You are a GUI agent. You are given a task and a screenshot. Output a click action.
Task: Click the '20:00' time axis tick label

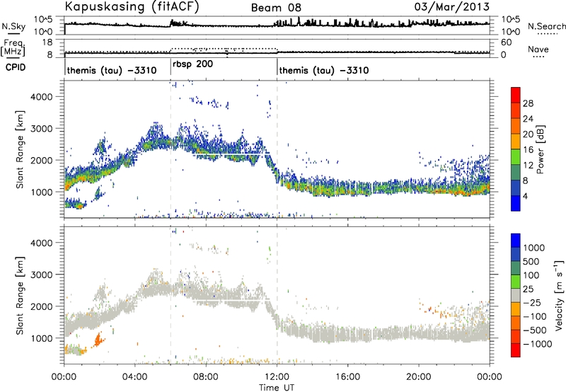(x=419, y=377)
